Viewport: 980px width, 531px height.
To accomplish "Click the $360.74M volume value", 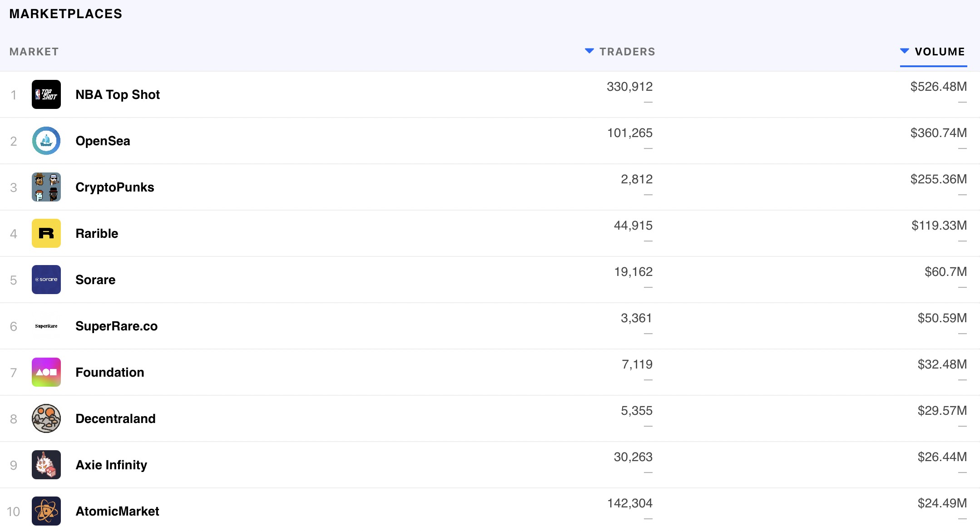I will 939,133.
